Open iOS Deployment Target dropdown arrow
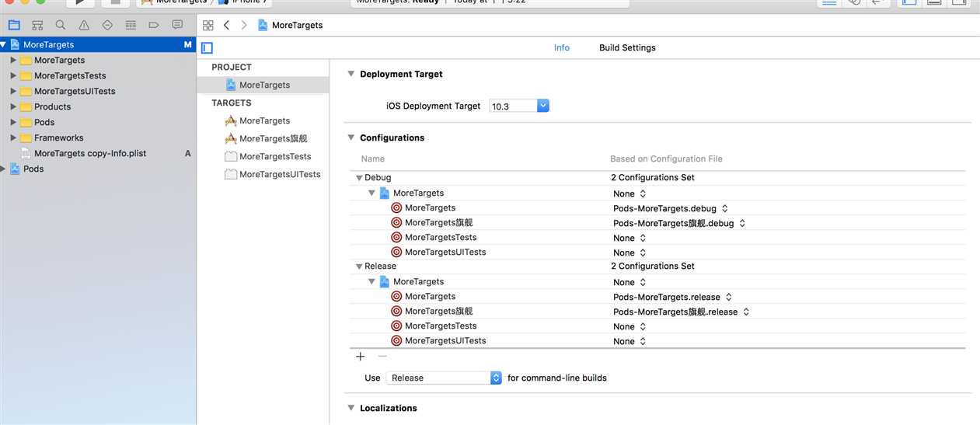This screenshot has height=425, width=980. 543,106
